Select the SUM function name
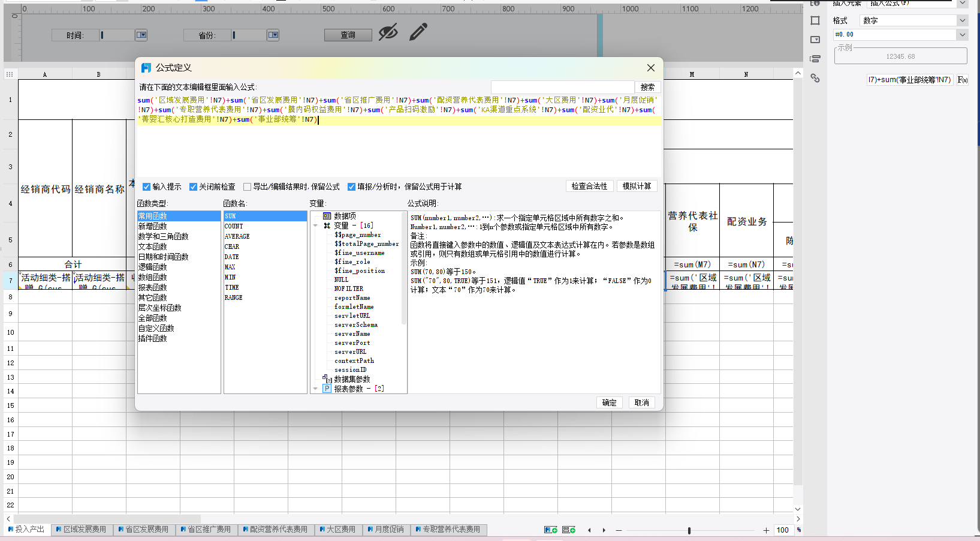This screenshot has width=980, height=541. tap(265, 216)
